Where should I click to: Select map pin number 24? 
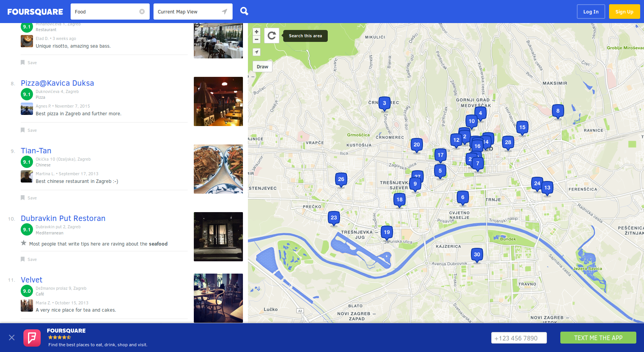click(537, 184)
